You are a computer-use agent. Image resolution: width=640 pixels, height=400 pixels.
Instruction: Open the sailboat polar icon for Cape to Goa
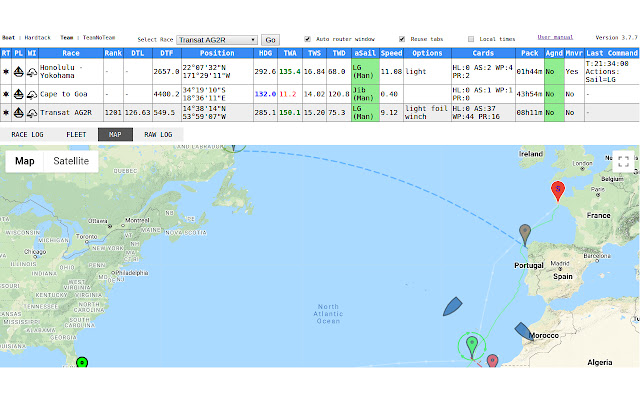(x=18, y=94)
